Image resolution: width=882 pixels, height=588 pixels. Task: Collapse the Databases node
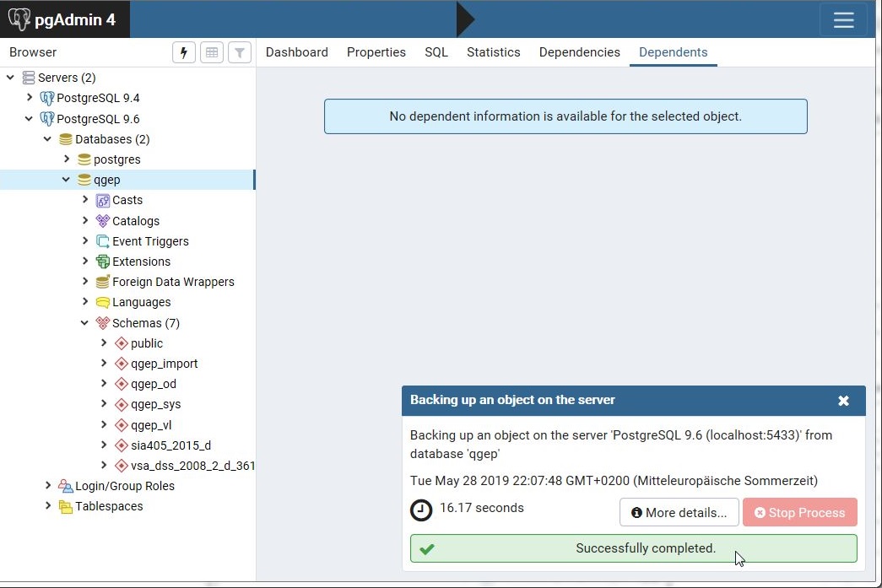coord(48,138)
